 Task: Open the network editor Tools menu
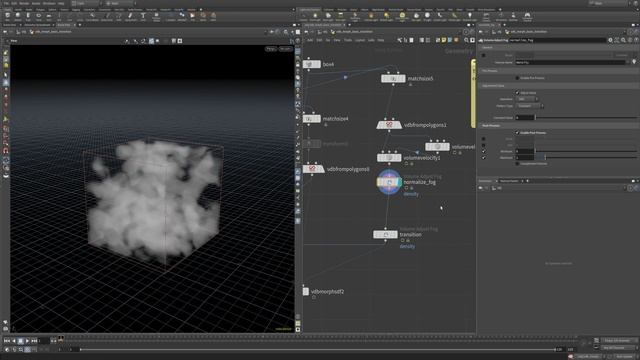(348, 40)
